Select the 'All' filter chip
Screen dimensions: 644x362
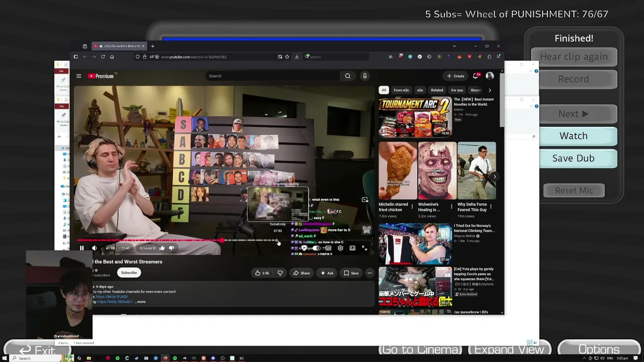[384, 90]
